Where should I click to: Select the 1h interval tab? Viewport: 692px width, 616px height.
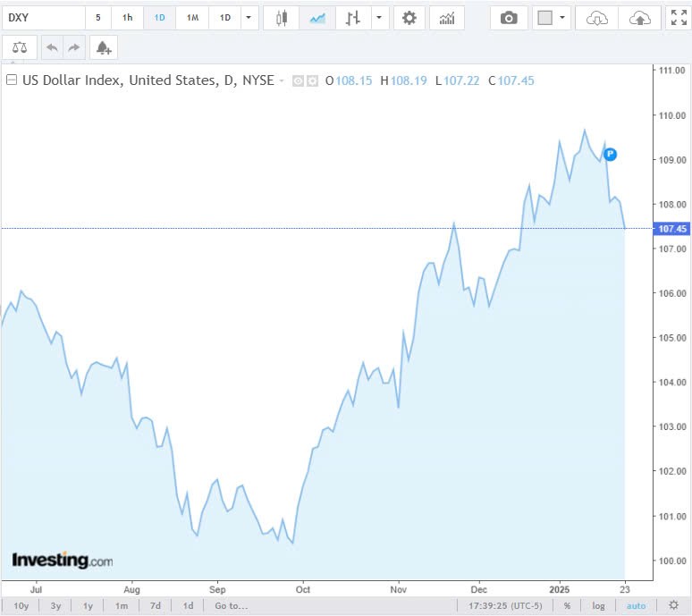tap(128, 18)
